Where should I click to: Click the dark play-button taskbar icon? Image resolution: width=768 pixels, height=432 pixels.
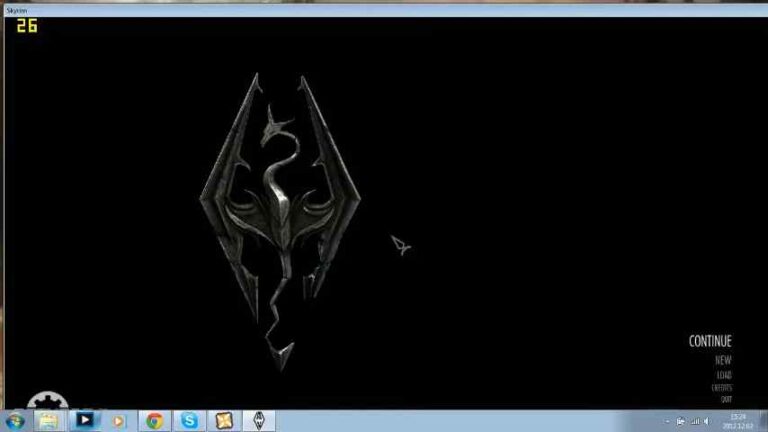point(85,421)
